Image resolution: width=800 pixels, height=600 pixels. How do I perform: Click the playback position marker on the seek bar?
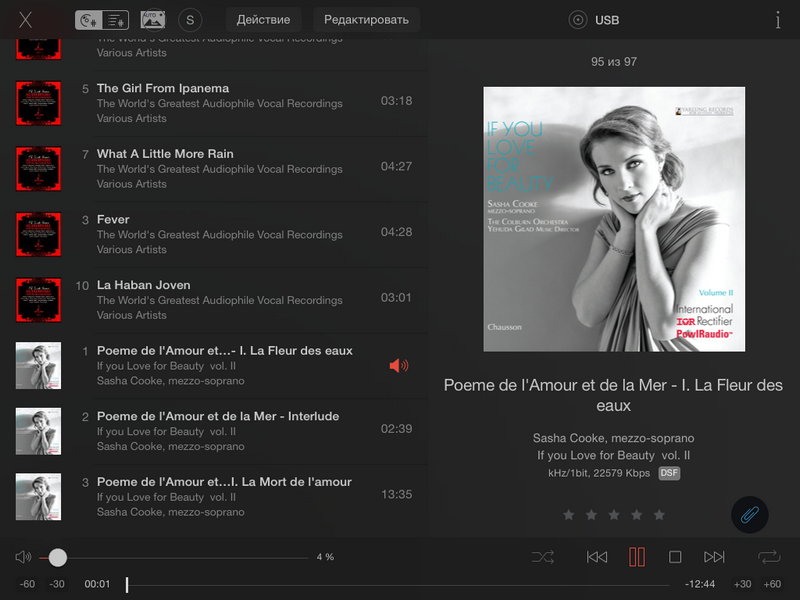point(127,585)
